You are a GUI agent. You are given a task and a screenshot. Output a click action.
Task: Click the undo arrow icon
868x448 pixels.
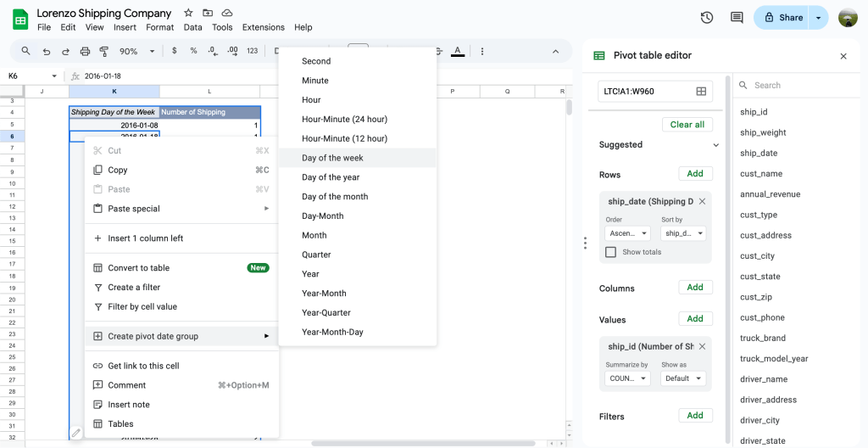tap(46, 51)
